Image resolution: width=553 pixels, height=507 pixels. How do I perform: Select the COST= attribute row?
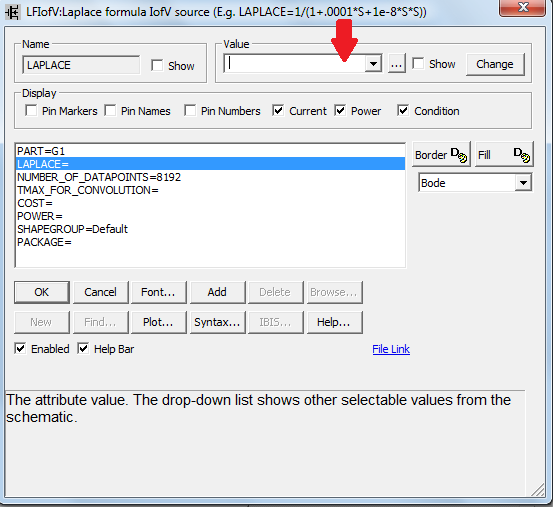pyautogui.click(x=211, y=203)
